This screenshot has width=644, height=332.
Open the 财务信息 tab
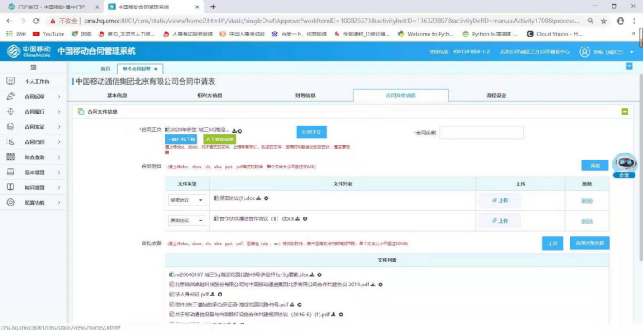(305, 96)
